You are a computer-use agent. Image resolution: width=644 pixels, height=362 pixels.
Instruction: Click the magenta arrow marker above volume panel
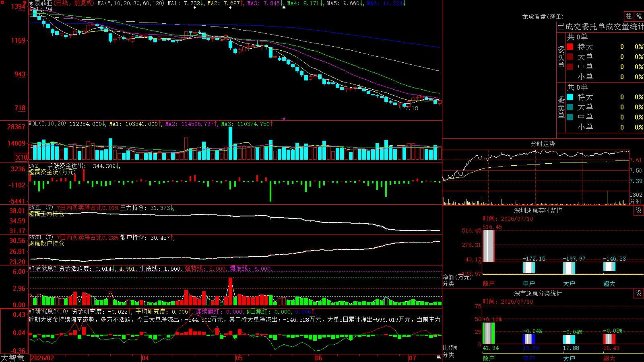point(283,119)
